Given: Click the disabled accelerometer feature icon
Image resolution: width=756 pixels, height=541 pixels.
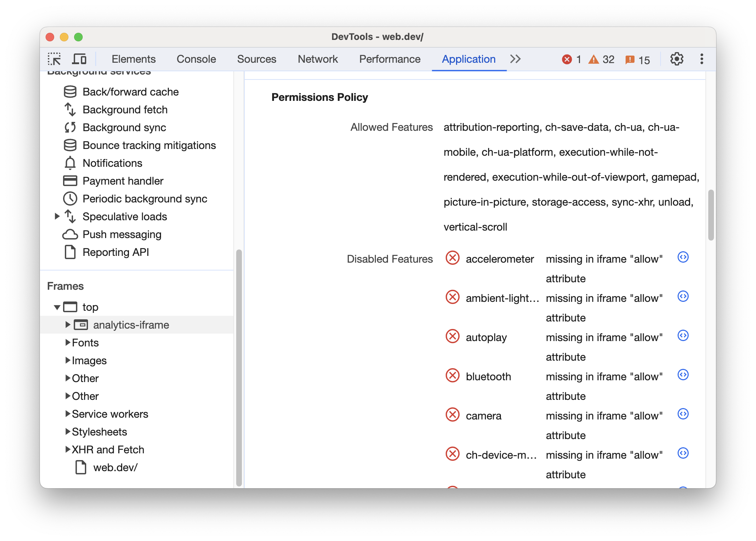Looking at the screenshot, I should pos(453,258).
